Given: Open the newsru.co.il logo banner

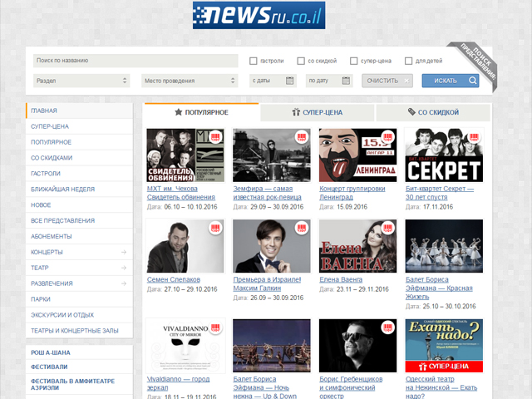Looking at the screenshot, I should click(x=259, y=15).
